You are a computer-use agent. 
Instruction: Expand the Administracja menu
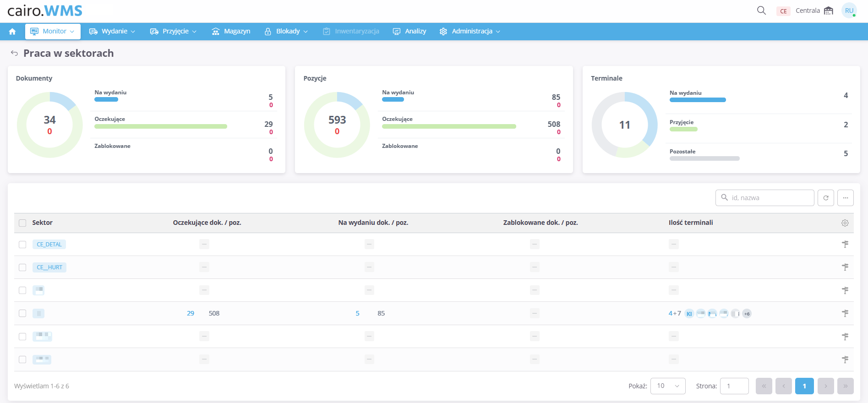coord(469,32)
